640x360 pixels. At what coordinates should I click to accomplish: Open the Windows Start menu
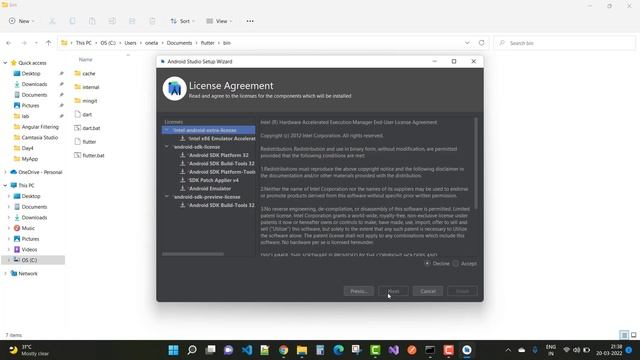173,350
